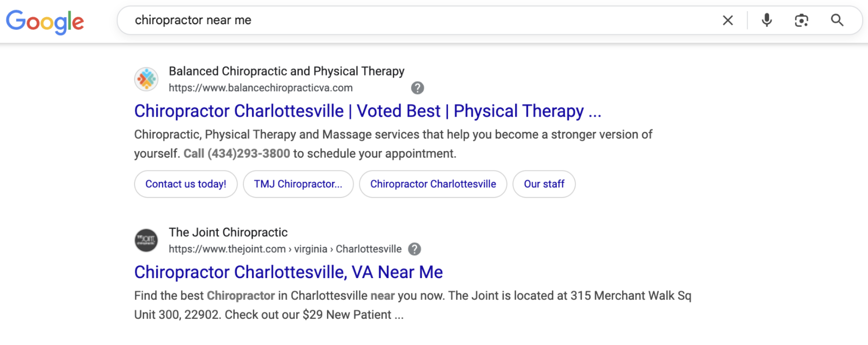Click The Joint Chiropractic site name
Image resolution: width=868 pixels, height=345 pixels.
(x=228, y=232)
